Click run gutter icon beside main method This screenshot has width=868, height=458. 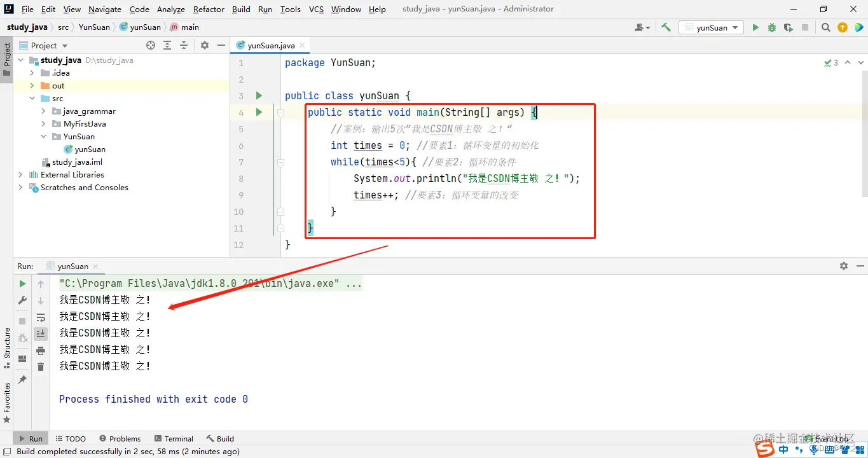pyautogui.click(x=259, y=112)
